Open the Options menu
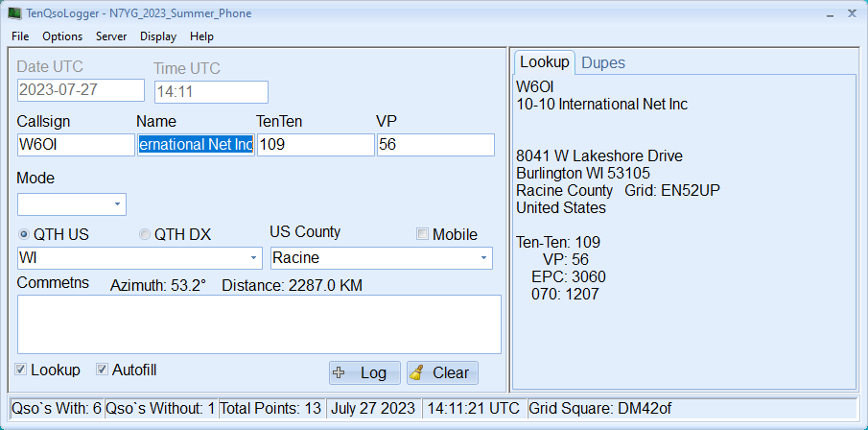This screenshot has height=430, width=868. pyautogui.click(x=62, y=36)
